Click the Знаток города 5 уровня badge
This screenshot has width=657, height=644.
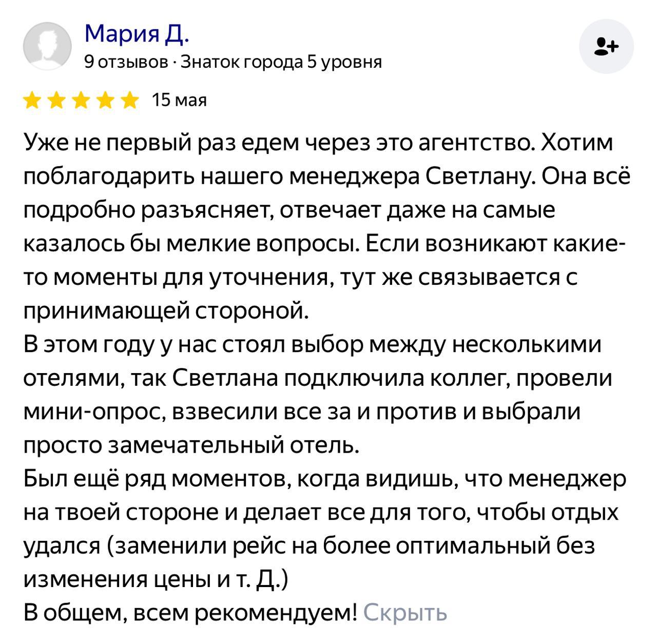coord(282,62)
